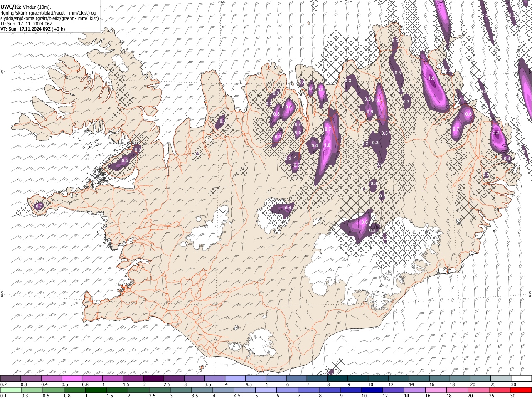
Task: Click the bright pink swatch at 0.5 in the upper legend
Action: [x=71, y=378]
